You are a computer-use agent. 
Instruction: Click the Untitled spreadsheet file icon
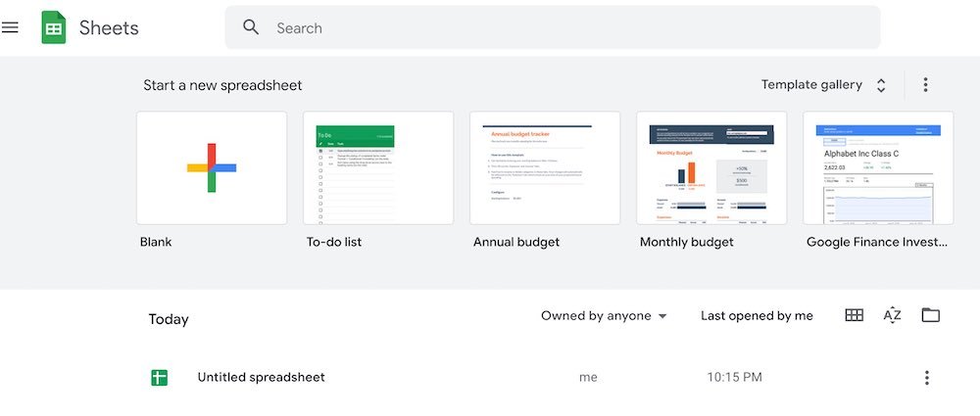(x=160, y=377)
